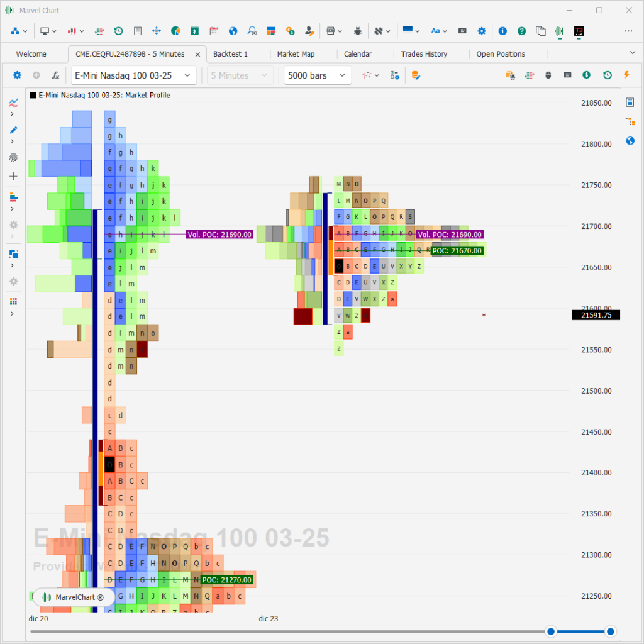Viewport: 644px width, 644px height.
Task: Open the help question mark icon
Action: tap(521, 31)
